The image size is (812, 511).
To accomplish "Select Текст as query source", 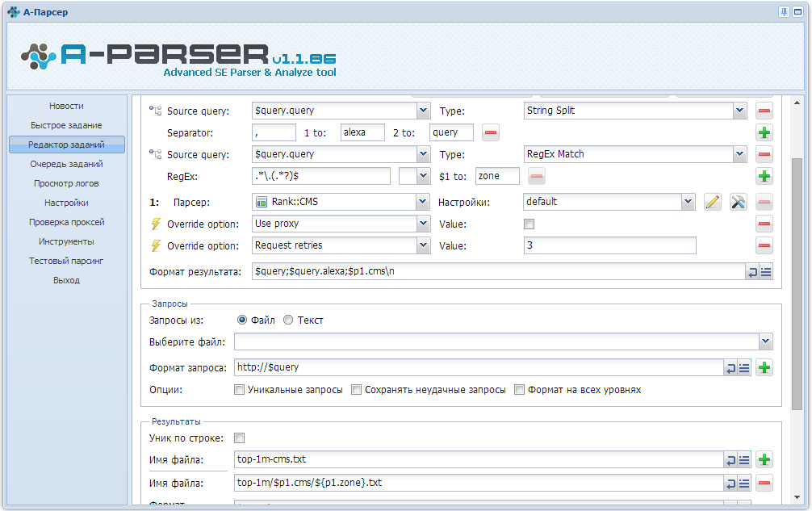I will 288,320.
